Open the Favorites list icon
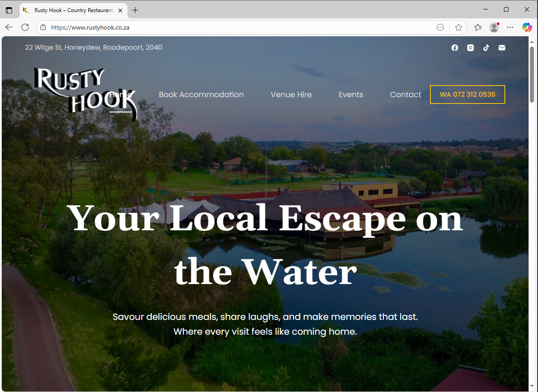Screen dimensions: 538x392 (x=478, y=27)
